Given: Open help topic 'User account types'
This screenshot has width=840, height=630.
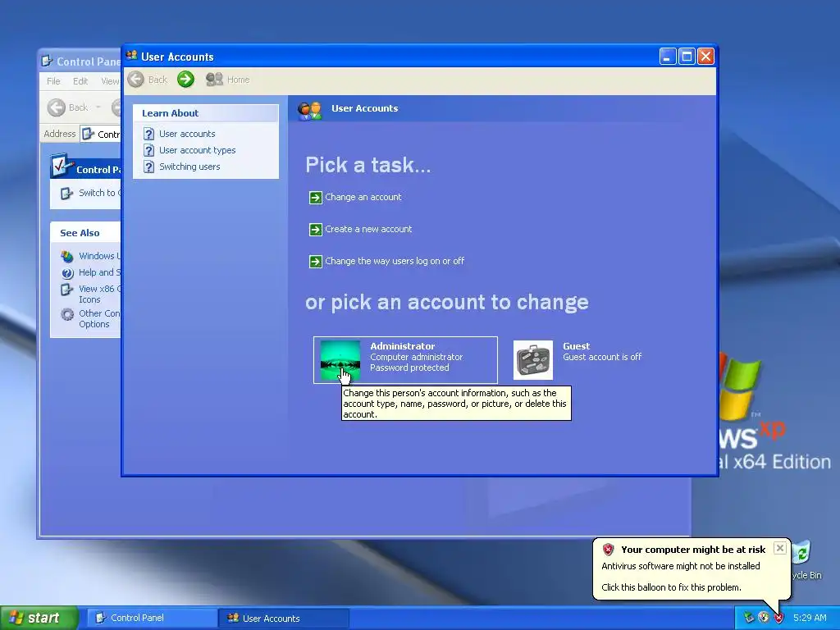Looking at the screenshot, I should pos(197,150).
